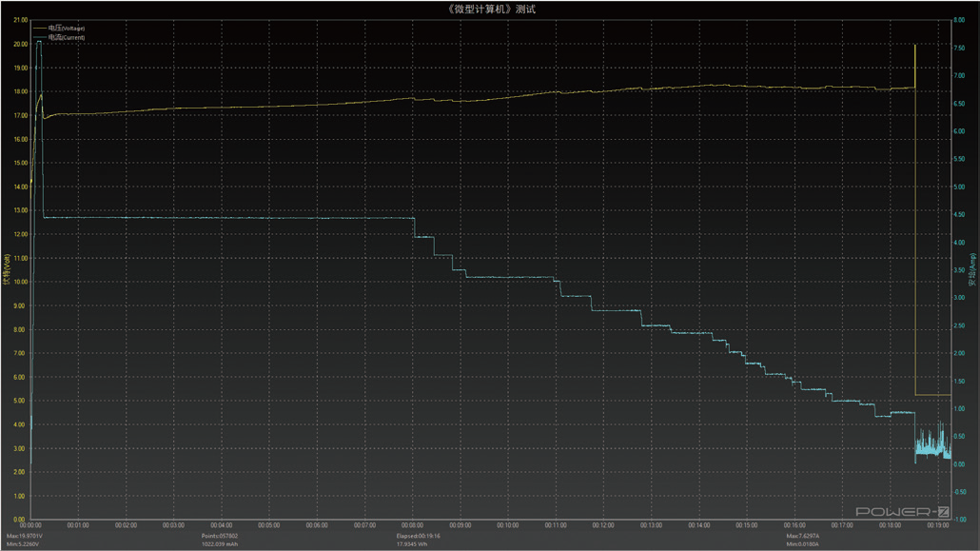Click the 17.9345 Wh energy value
980x551 pixels.
click(412, 544)
